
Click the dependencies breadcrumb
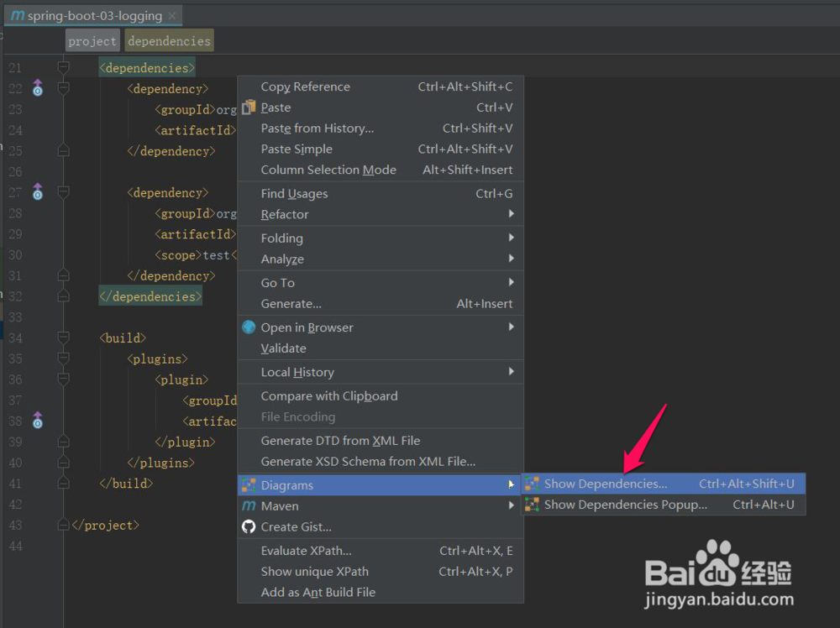[x=169, y=39]
